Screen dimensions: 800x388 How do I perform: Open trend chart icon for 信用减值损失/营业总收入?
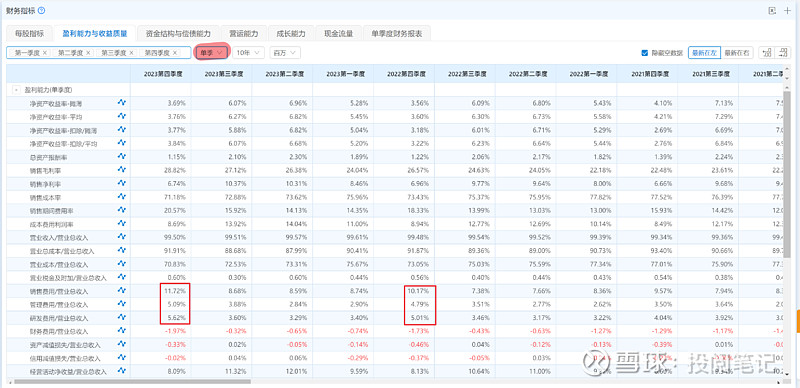point(121,357)
